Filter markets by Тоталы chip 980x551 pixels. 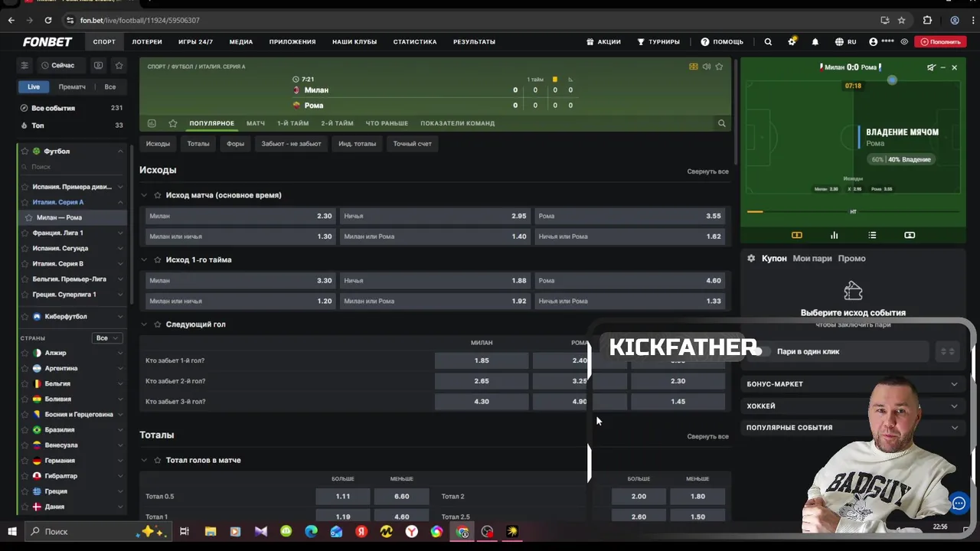[x=198, y=144]
